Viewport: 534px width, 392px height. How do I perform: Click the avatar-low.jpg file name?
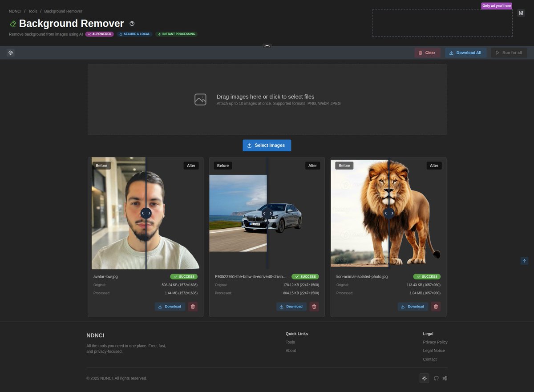click(105, 276)
